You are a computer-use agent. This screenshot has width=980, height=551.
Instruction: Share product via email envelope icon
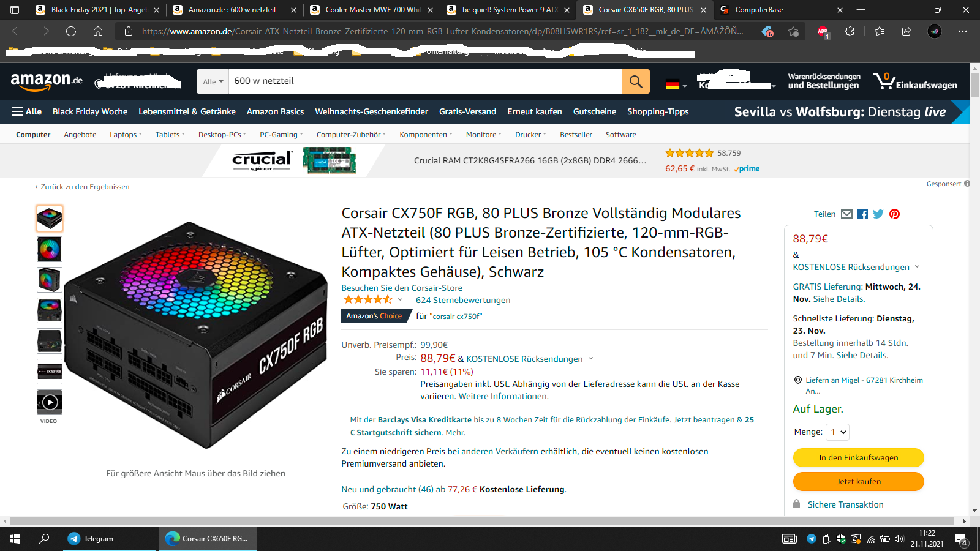pyautogui.click(x=846, y=214)
